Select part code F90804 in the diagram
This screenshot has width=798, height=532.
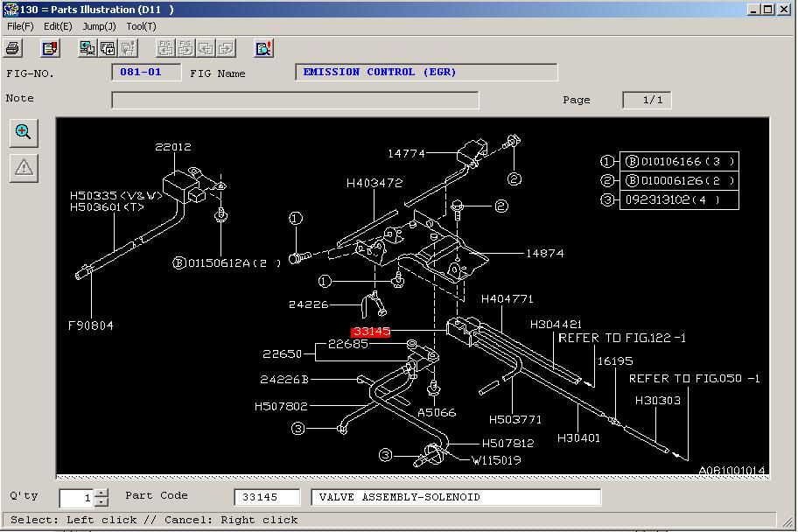tap(91, 325)
